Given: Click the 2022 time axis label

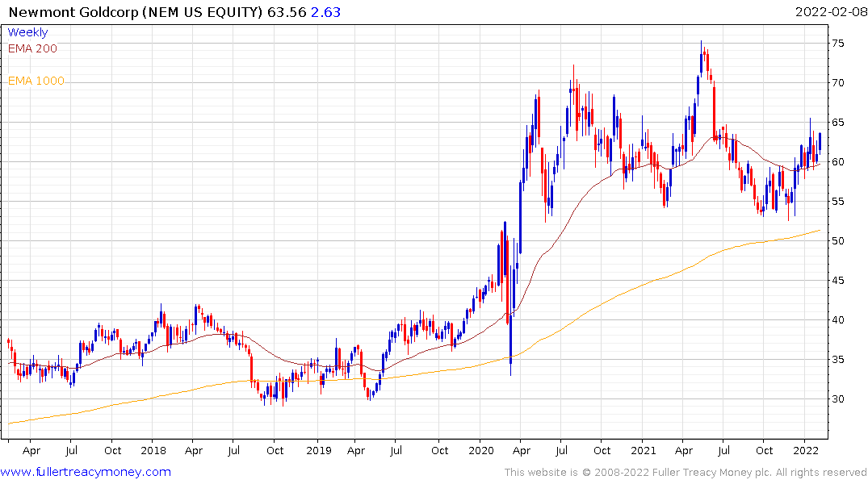Looking at the screenshot, I should tap(806, 450).
